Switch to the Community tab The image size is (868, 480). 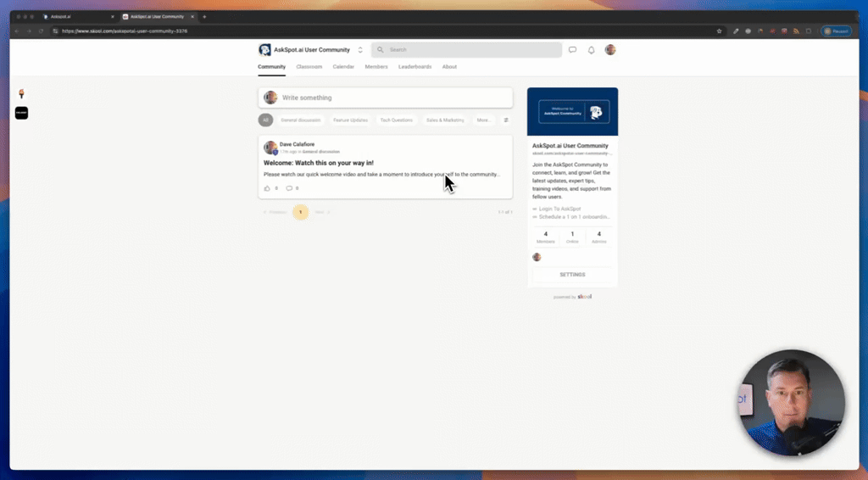(272, 67)
